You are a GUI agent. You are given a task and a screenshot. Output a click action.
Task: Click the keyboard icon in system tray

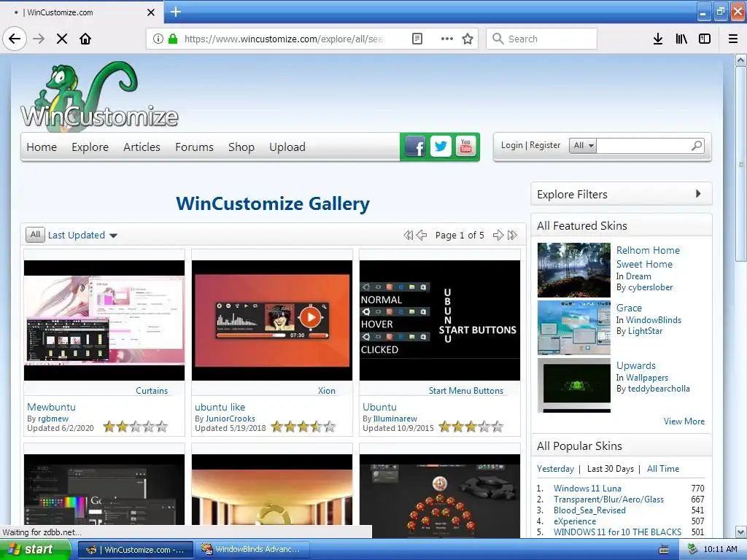(x=663, y=550)
